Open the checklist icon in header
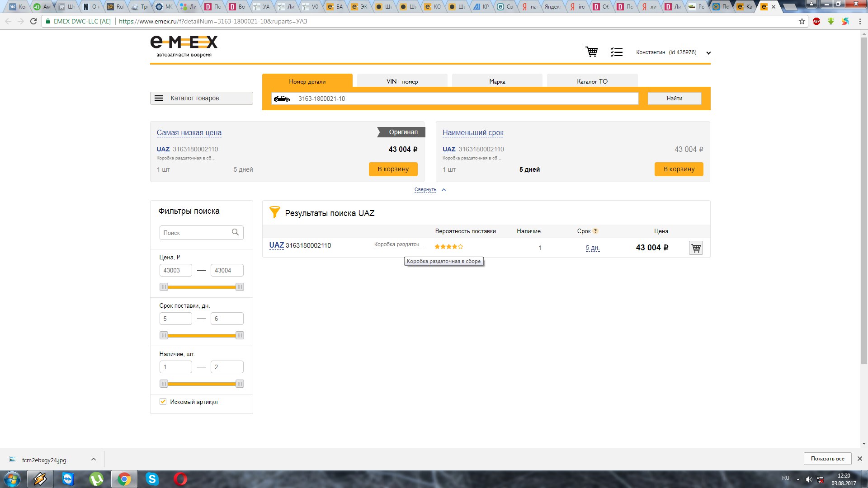 click(x=616, y=52)
